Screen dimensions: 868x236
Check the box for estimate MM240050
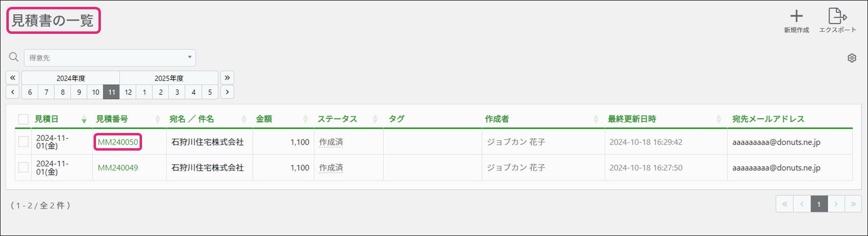pos(23,142)
